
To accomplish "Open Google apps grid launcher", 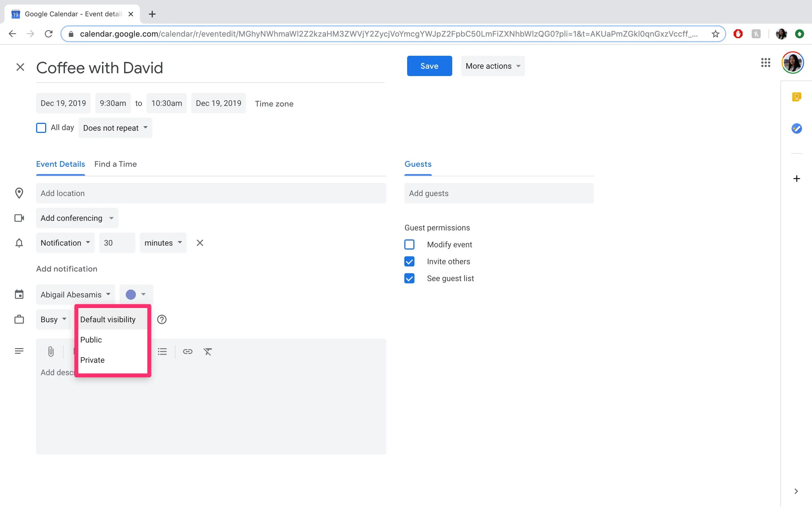I will pos(765,63).
